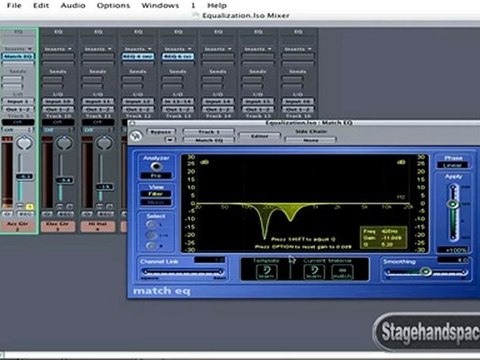Click the Current Material learn icon
This screenshot has height=360, width=480.
314,272
